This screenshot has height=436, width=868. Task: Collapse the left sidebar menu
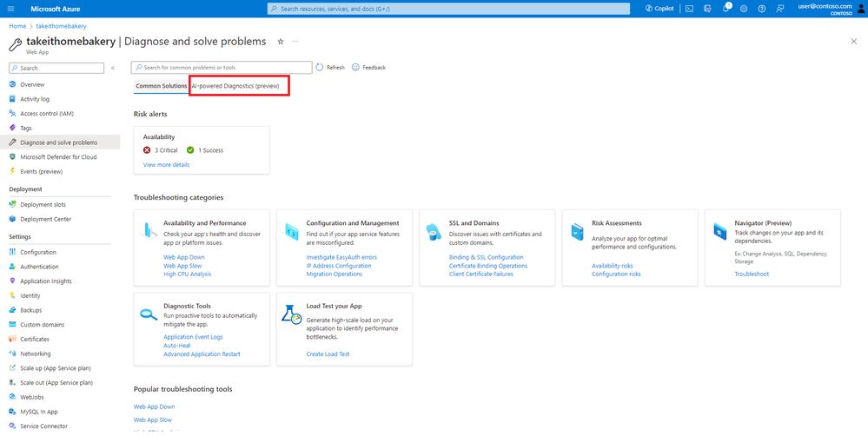point(113,68)
